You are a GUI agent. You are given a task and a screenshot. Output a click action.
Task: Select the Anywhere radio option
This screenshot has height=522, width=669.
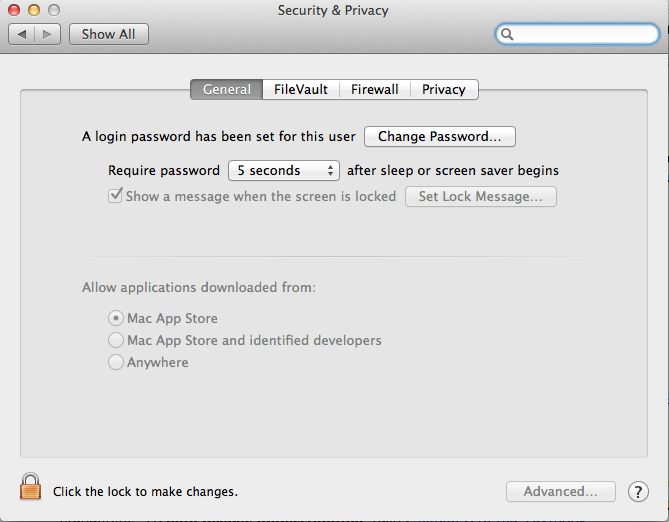coord(116,362)
